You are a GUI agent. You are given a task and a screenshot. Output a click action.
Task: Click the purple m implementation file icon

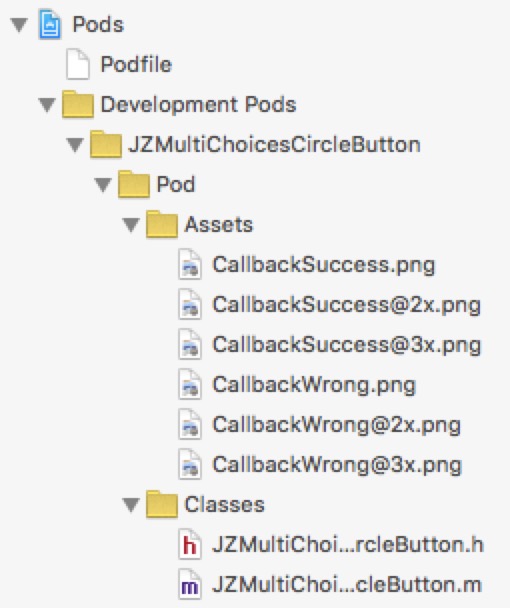(190, 584)
